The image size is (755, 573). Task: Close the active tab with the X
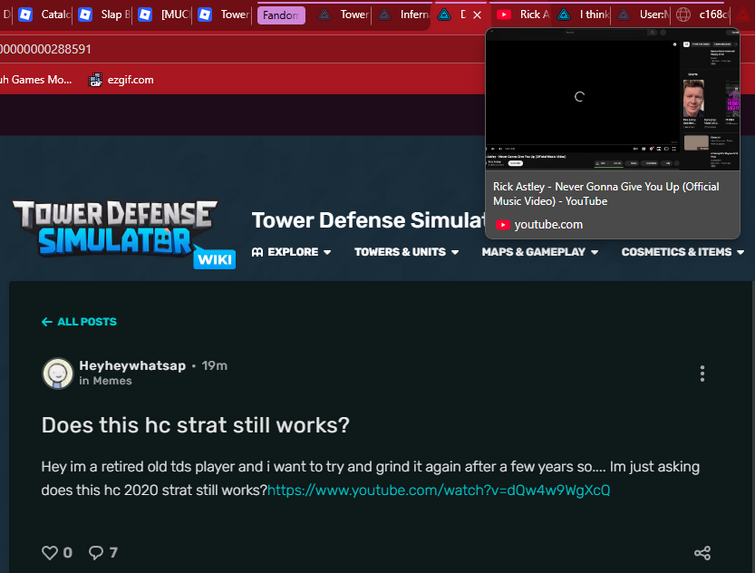pos(477,15)
